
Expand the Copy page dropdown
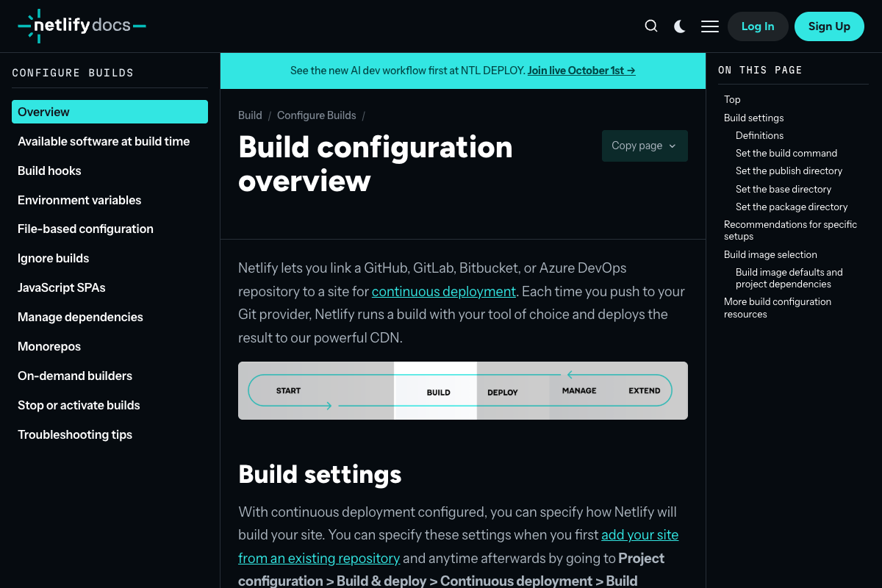click(x=645, y=146)
